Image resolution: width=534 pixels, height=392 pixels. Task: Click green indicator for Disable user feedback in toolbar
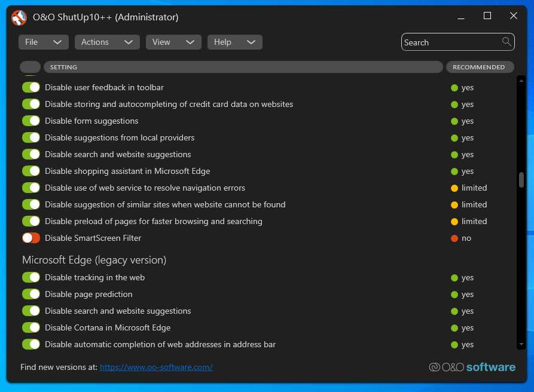[x=454, y=88]
